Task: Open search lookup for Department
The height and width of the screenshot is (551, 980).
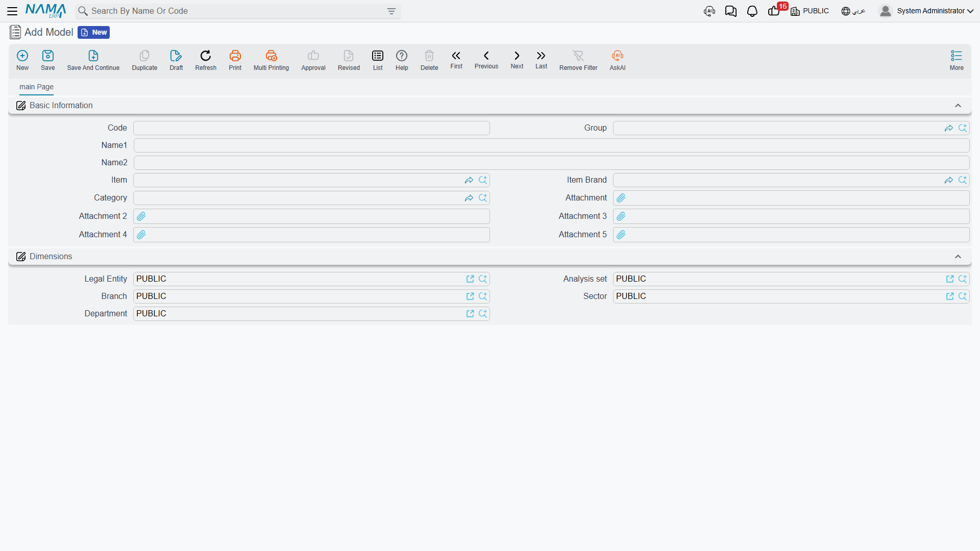Action: click(483, 314)
